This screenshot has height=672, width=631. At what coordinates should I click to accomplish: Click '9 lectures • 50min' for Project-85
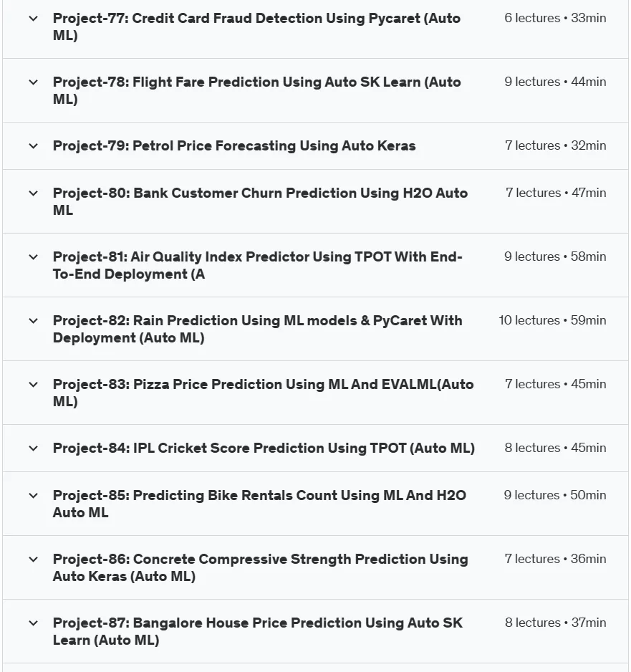[555, 495]
